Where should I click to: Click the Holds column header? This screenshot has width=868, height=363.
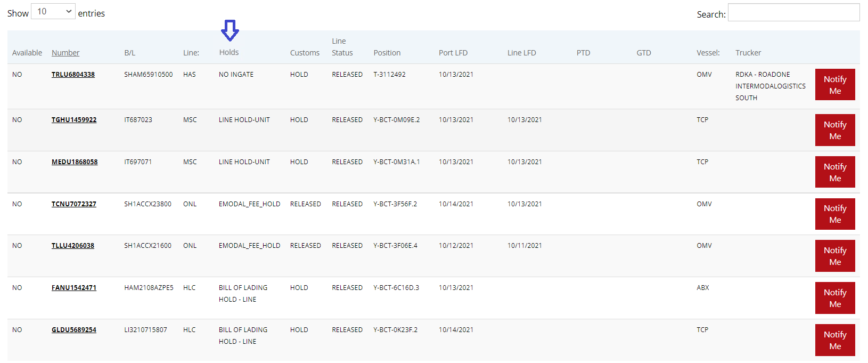point(229,52)
